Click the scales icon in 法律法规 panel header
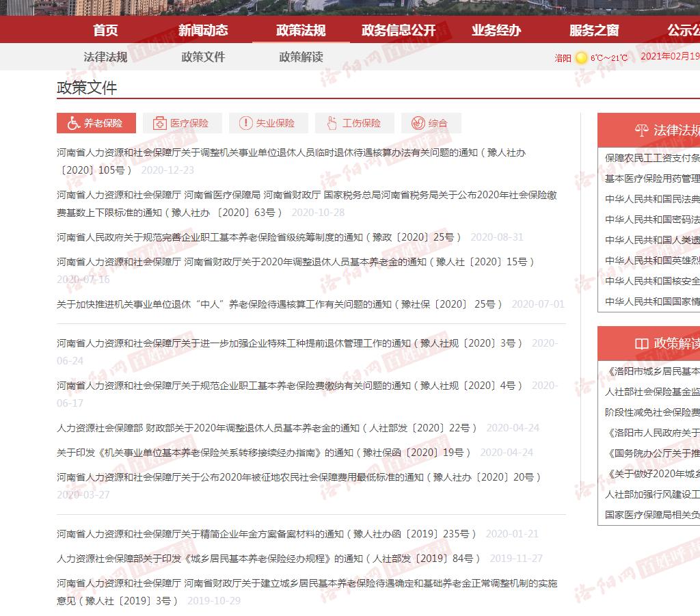 click(x=641, y=131)
